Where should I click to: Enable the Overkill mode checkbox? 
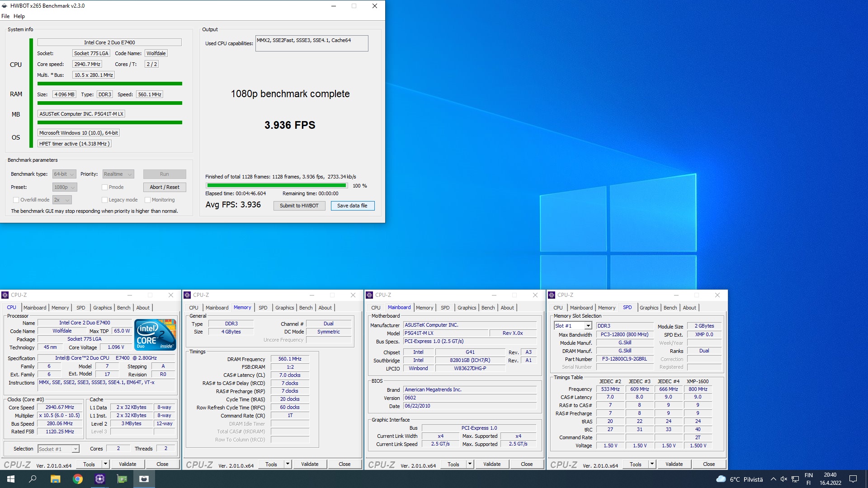click(x=16, y=200)
